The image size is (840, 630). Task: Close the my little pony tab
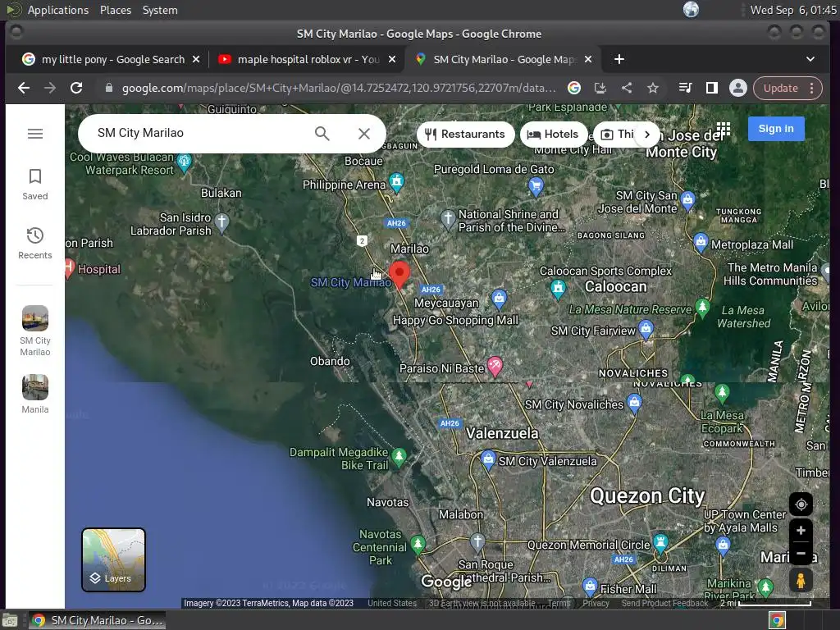point(196,59)
